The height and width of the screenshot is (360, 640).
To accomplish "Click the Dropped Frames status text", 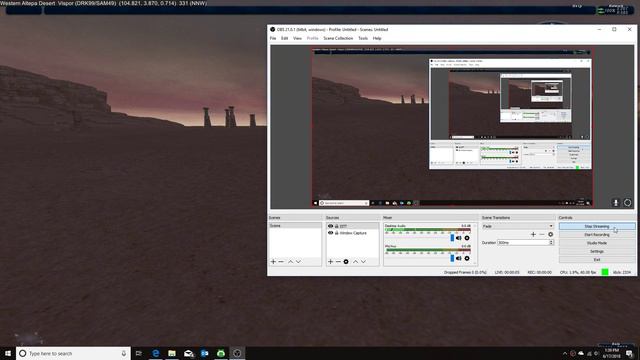I will click(x=465, y=272).
